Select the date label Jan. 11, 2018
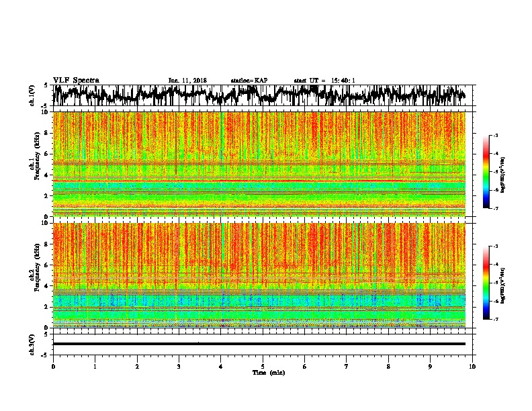532x411 pixels. click(187, 81)
